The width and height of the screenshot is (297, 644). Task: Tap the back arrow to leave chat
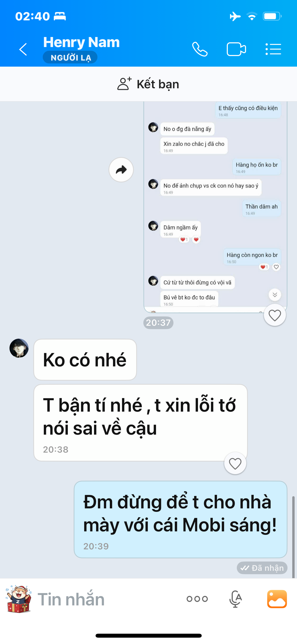(x=23, y=49)
